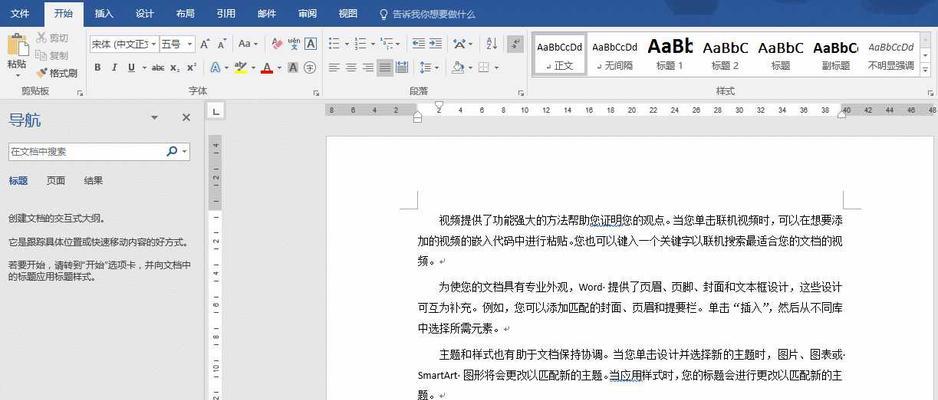Click the Format Painter (格式刷) button
The width and height of the screenshot is (938, 400).
(56, 73)
